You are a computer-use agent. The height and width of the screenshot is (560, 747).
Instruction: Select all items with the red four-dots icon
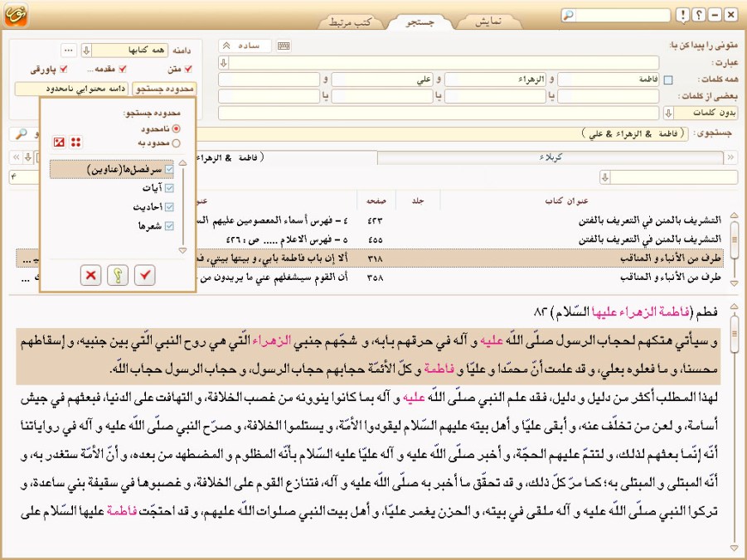point(75,142)
